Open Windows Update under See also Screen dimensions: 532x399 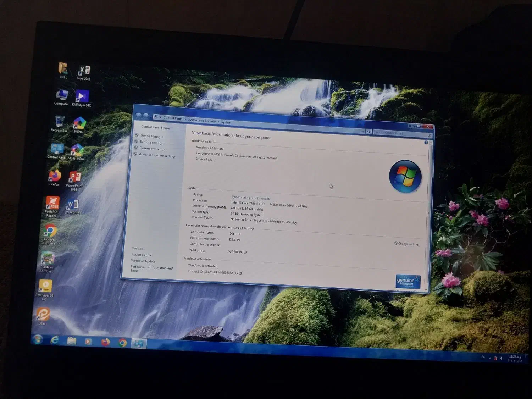click(143, 261)
